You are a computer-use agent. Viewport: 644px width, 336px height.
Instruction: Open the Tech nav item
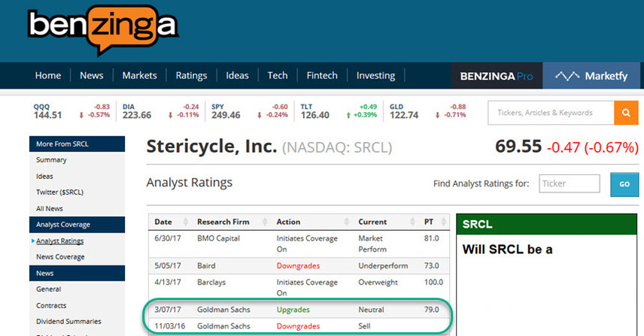(x=278, y=75)
